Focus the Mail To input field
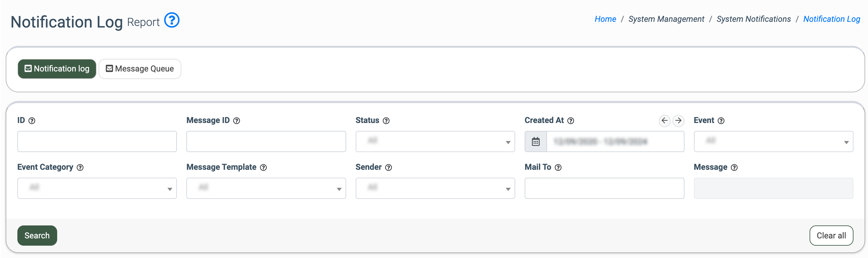 [604, 188]
